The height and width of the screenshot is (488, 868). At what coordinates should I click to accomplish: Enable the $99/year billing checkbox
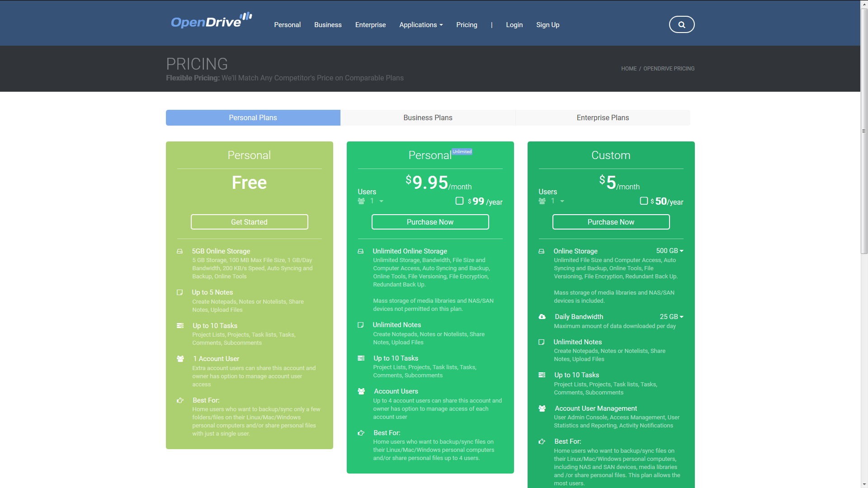click(x=459, y=201)
